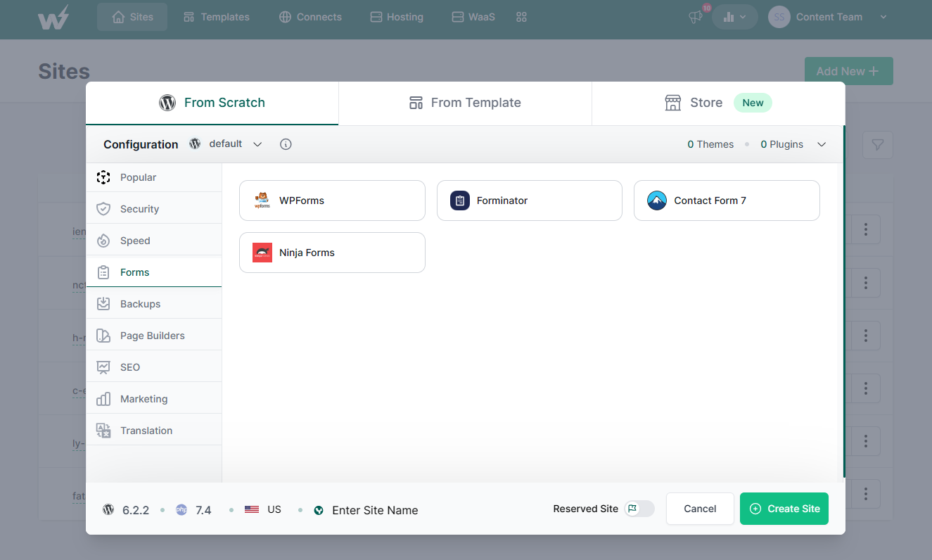Click the InstaWP logo in the header
The image size is (932, 560).
pos(53,17)
